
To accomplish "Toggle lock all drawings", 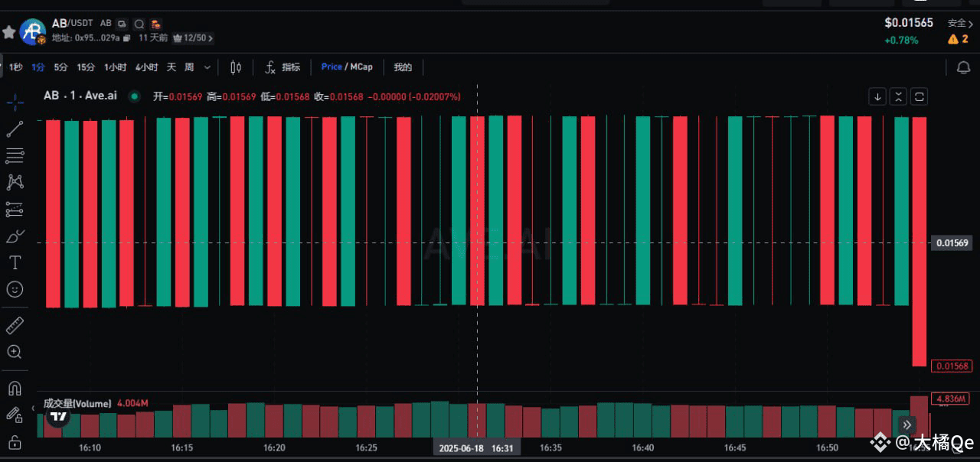I will (15, 442).
